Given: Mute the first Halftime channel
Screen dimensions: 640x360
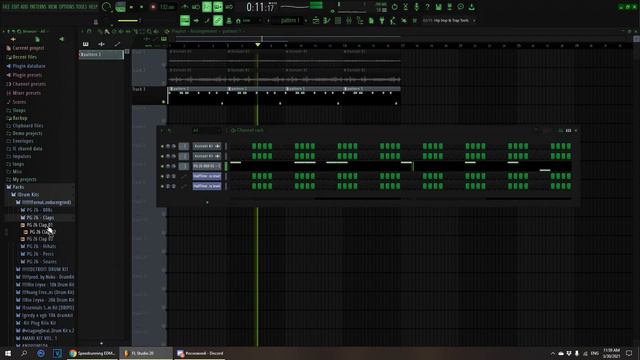Looking at the screenshot, I should click(162, 176).
